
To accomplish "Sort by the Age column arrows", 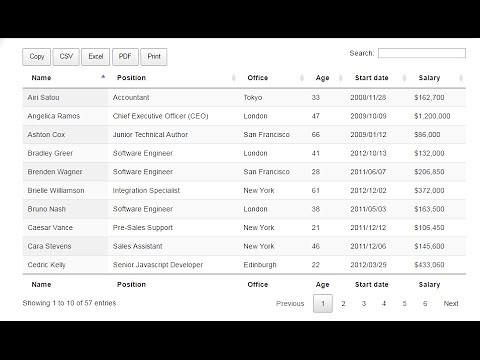I will coord(340,78).
